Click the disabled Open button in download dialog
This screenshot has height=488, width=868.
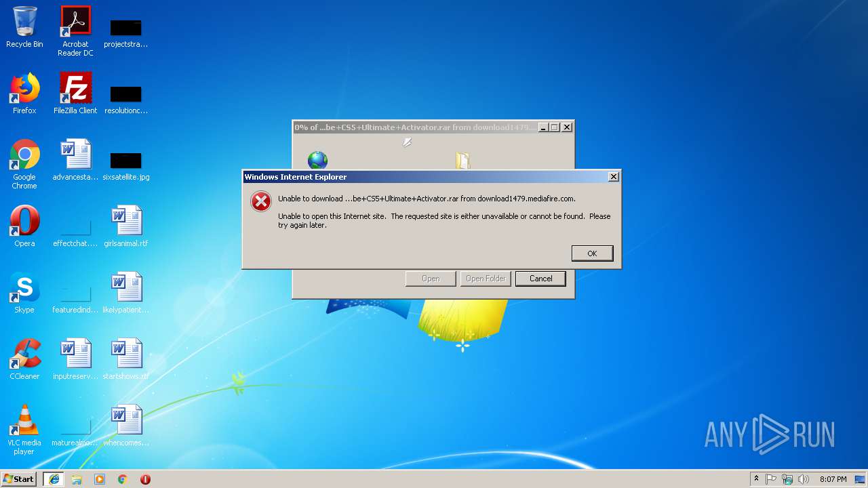coord(431,279)
